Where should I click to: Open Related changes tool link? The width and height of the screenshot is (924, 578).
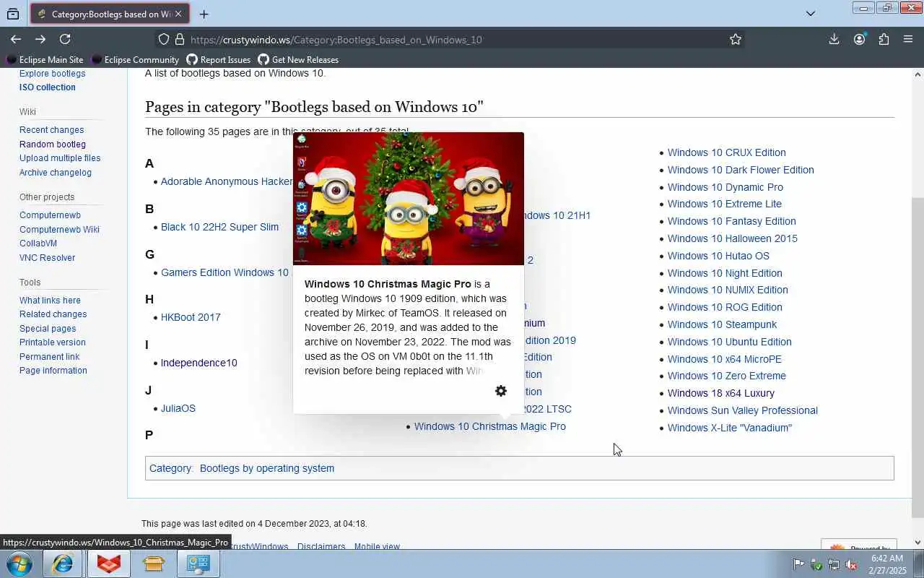click(x=53, y=314)
